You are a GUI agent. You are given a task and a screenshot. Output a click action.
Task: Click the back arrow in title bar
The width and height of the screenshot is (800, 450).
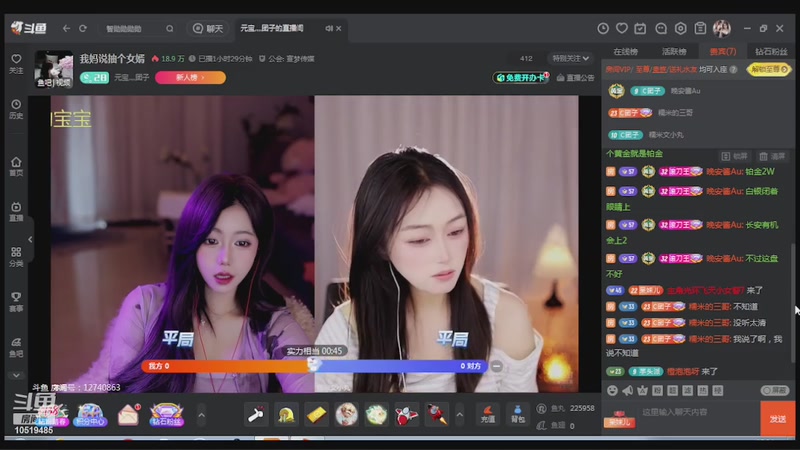(66, 29)
